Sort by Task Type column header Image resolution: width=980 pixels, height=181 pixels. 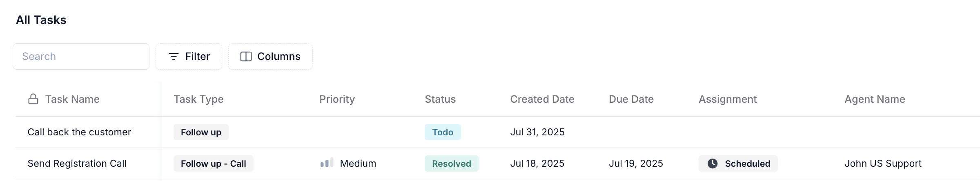[x=198, y=99]
